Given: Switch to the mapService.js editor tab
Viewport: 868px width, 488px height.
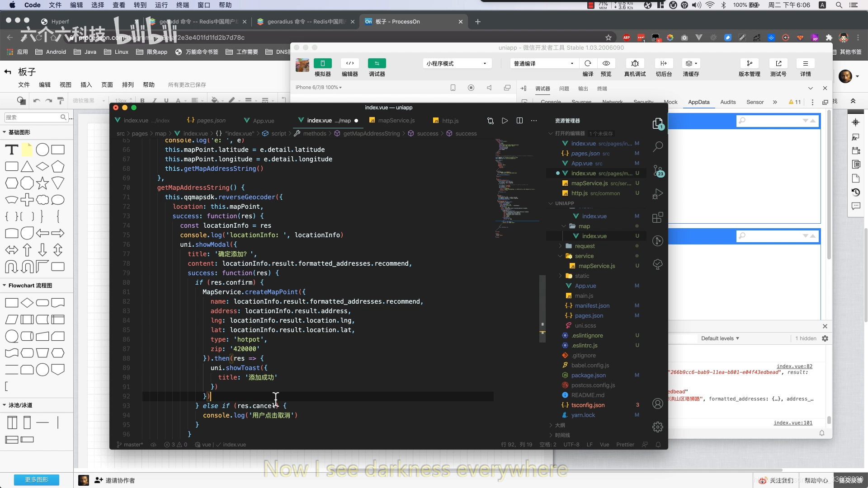Looking at the screenshot, I should click(x=396, y=121).
